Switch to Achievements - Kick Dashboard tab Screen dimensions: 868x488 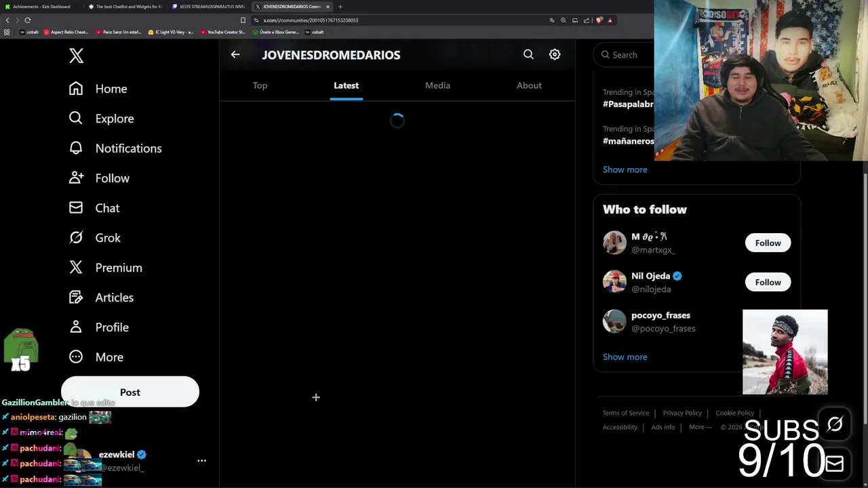coord(41,7)
